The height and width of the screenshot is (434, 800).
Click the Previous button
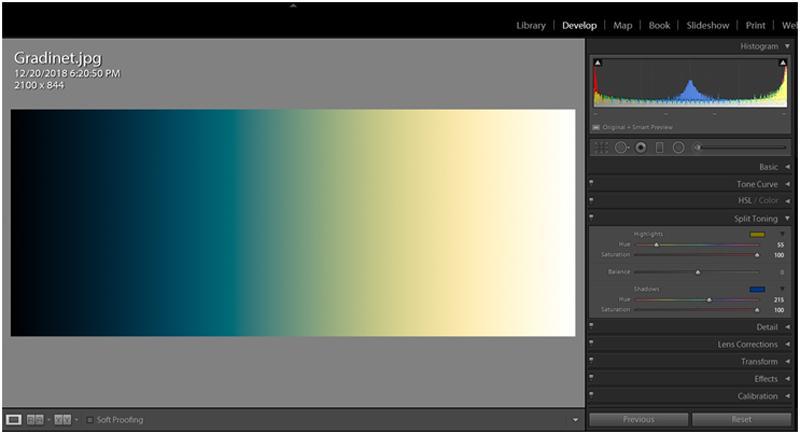tap(638, 419)
